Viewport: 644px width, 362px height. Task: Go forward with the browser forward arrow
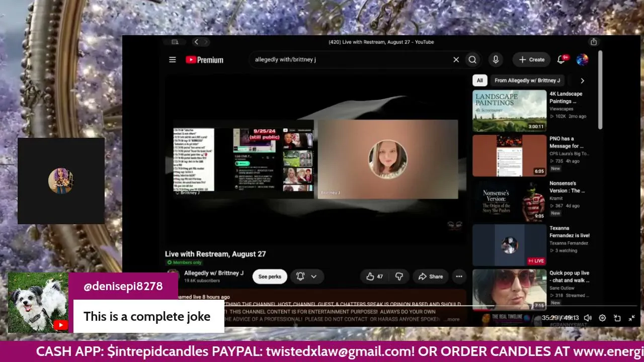pyautogui.click(x=205, y=42)
